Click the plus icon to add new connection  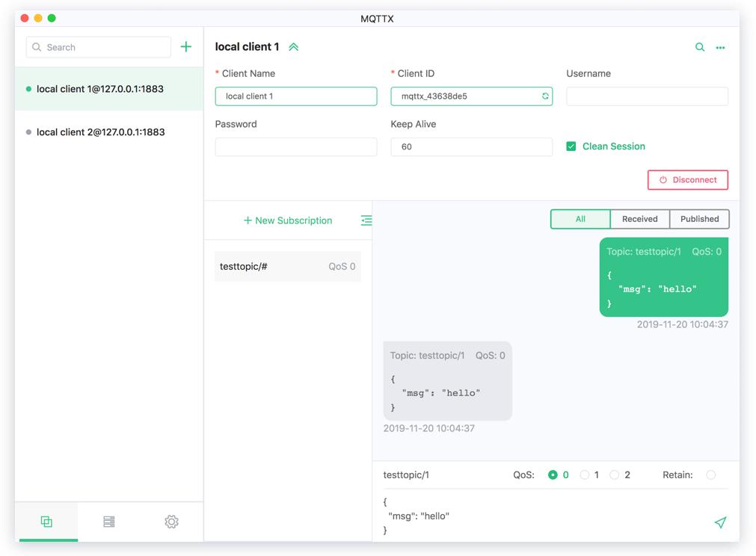(185, 47)
